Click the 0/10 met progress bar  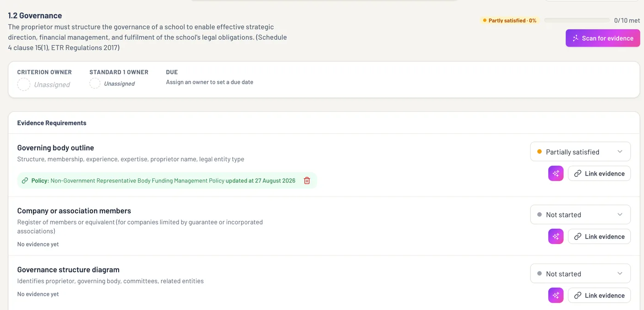point(577,20)
